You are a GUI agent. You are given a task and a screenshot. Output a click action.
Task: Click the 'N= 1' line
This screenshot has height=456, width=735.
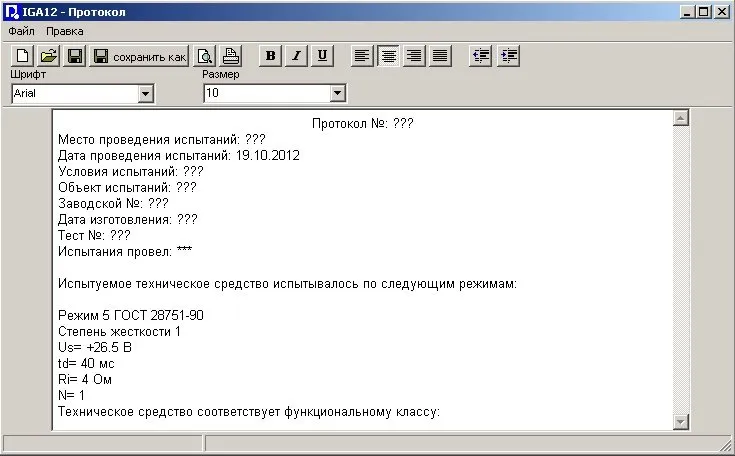click(x=71, y=396)
